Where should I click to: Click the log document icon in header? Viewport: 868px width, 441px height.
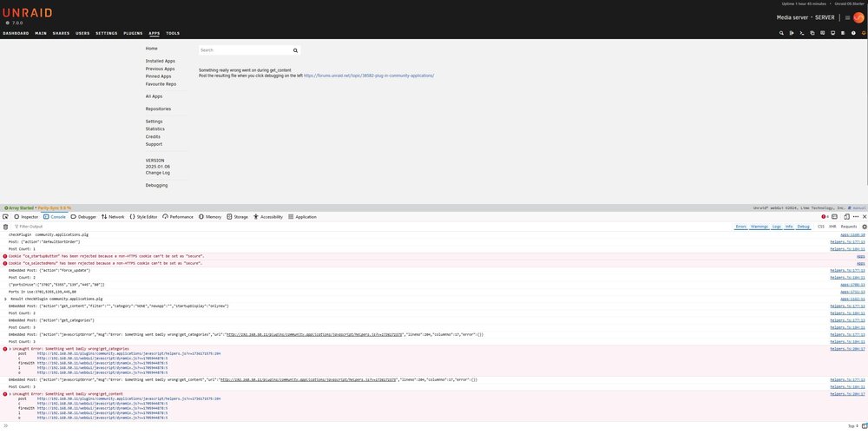click(x=843, y=33)
